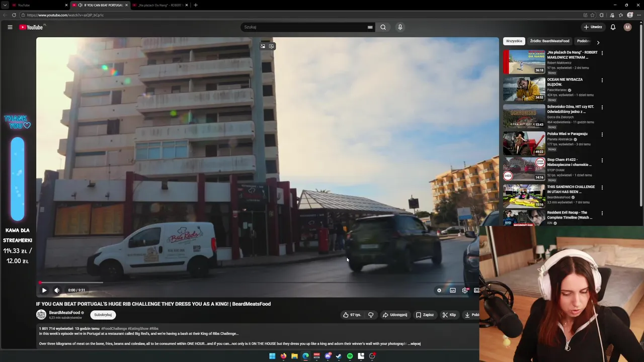Select the Podobne filter chip
This screenshot has width=644, height=362.
(583, 41)
